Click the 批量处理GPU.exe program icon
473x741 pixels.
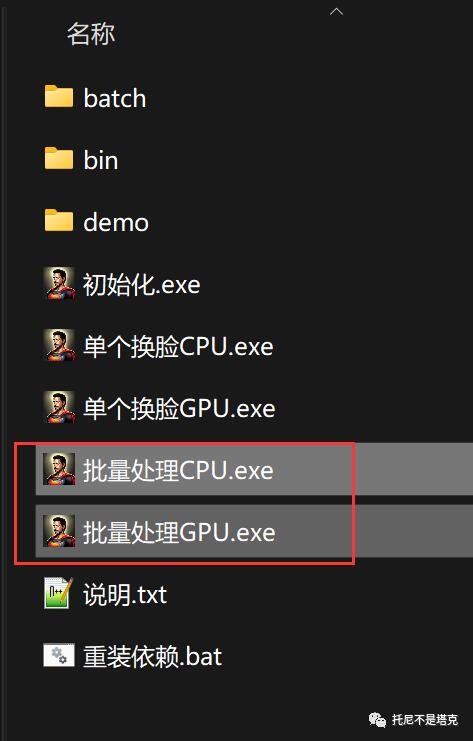(59, 531)
